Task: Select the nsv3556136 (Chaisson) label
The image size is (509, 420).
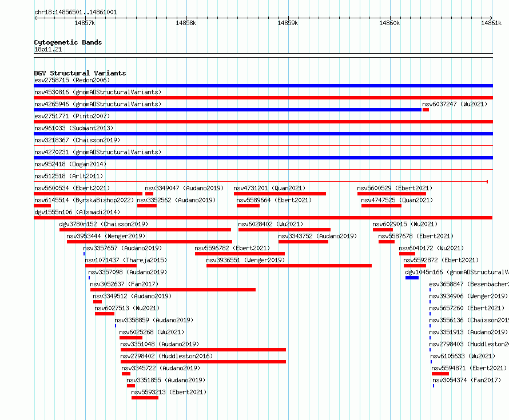Action: click(x=469, y=320)
